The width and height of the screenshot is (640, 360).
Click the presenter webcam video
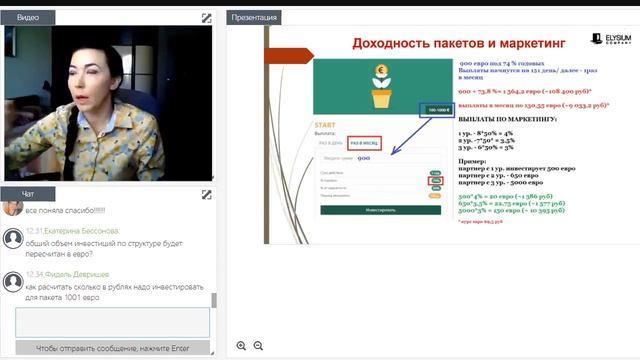108,103
